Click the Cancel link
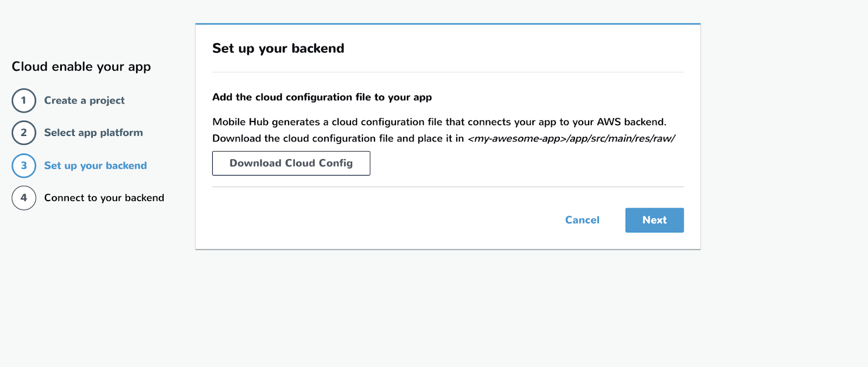This screenshot has height=367, width=868. tap(582, 220)
